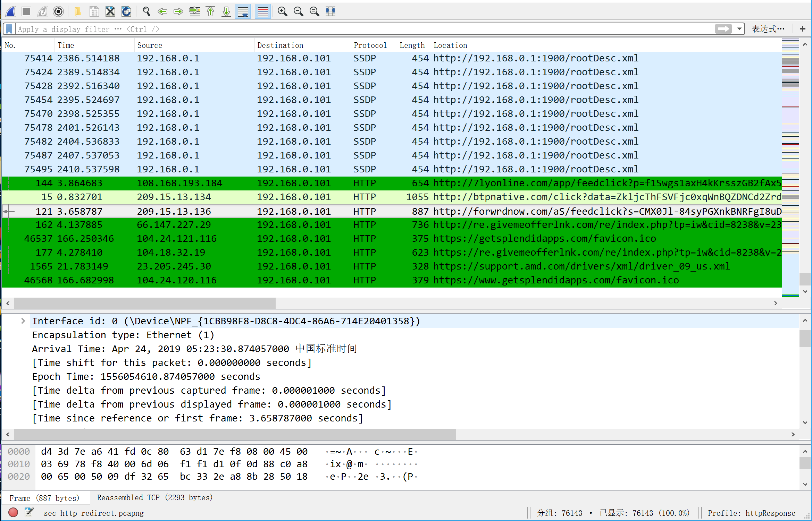The width and height of the screenshot is (812, 521).
Task: Add a filter button with plus
Action: click(802, 29)
